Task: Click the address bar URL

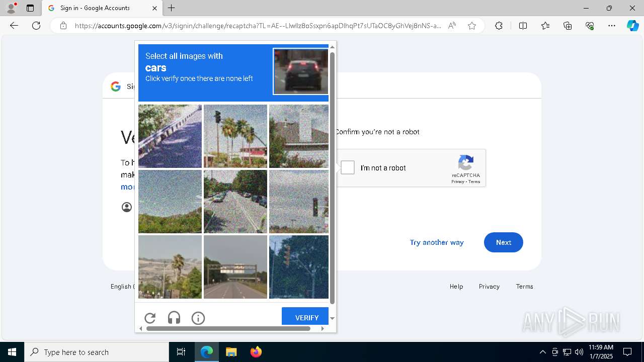Action: pyautogui.click(x=258, y=26)
